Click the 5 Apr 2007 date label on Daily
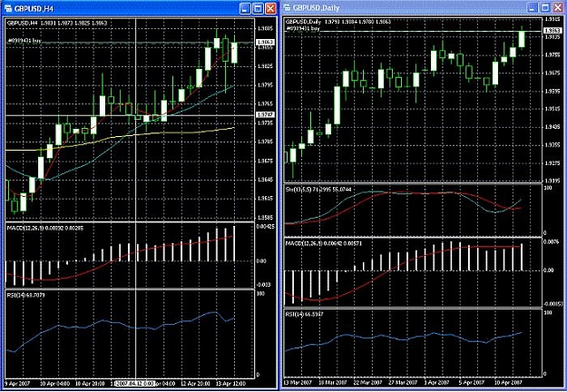The image size is (567, 392). pos(473,383)
